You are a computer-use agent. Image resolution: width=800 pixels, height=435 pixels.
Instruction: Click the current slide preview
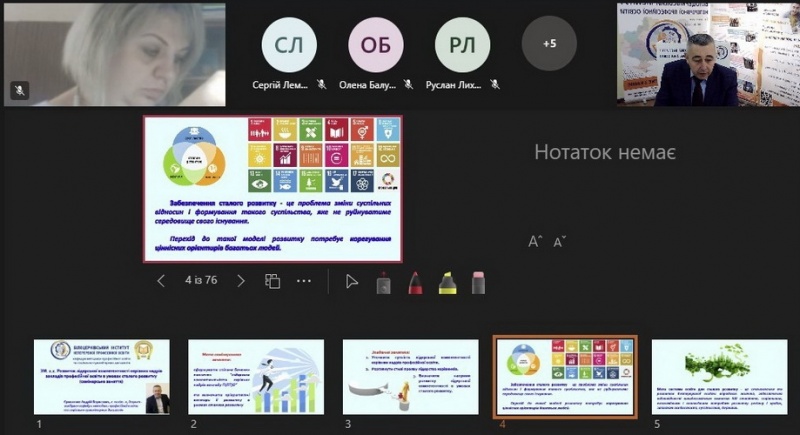[x=273, y=189]
